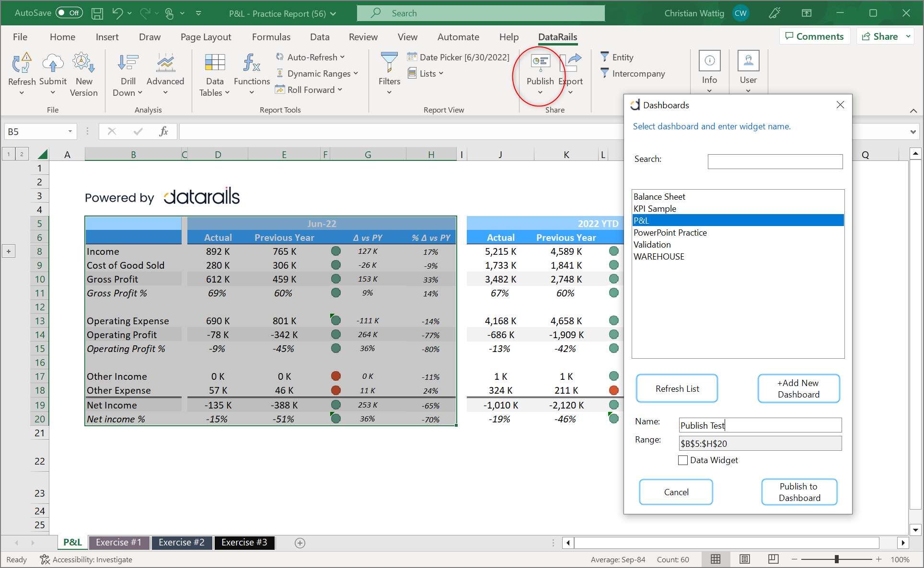Screen dimensions: 924x568
Task: Close the Dashboards dialog
Action: (x=840, y=105)
